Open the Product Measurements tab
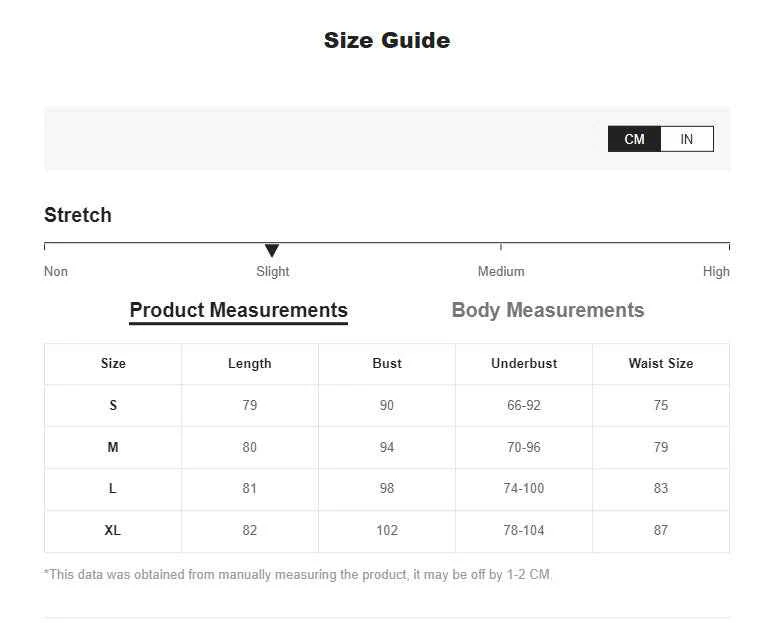The image size is (758, 623). point(239,310)
